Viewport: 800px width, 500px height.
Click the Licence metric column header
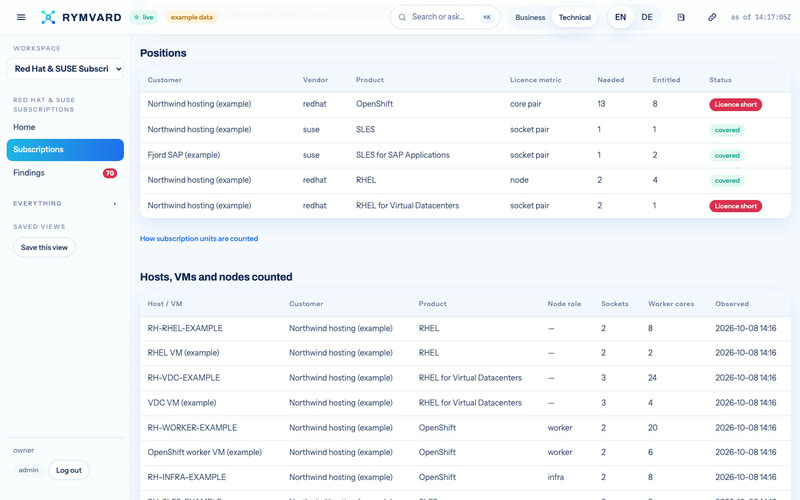[x=535, y=80]
